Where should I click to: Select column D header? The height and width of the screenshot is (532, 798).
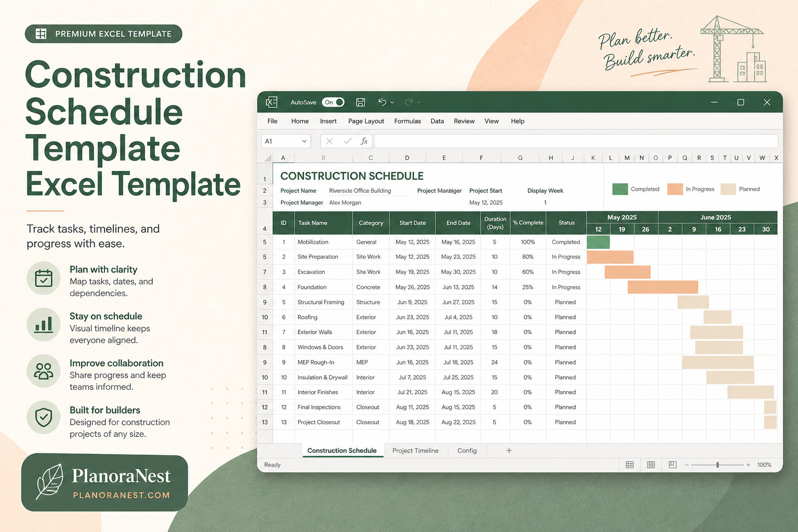coord(407,158)
